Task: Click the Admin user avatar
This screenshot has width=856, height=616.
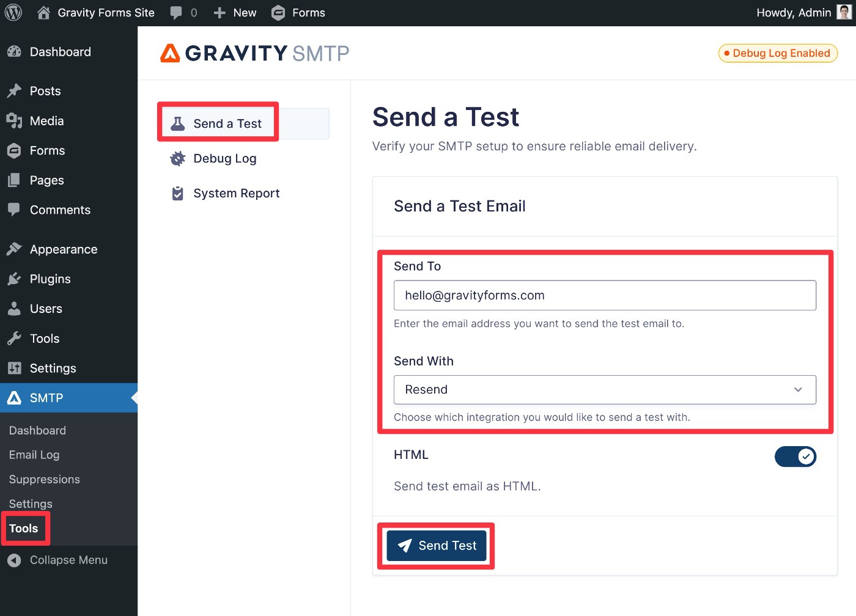Action: click(x=844, y=13)
